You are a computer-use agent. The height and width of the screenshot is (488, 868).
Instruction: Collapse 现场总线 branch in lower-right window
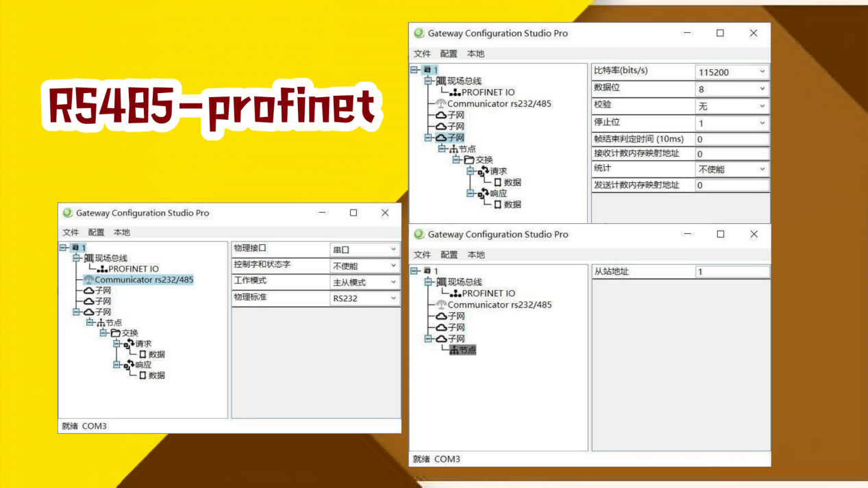[429, 282]
